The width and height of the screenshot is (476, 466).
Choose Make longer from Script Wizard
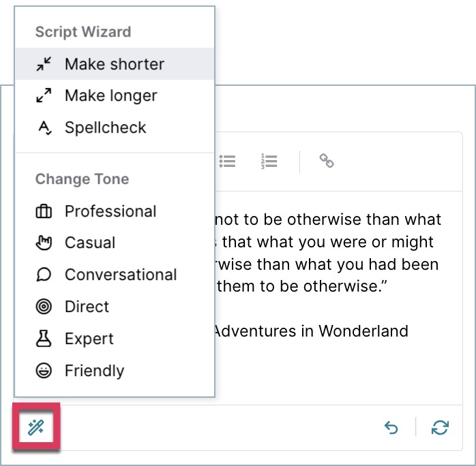pyautogui.click(x=115, y=95)
